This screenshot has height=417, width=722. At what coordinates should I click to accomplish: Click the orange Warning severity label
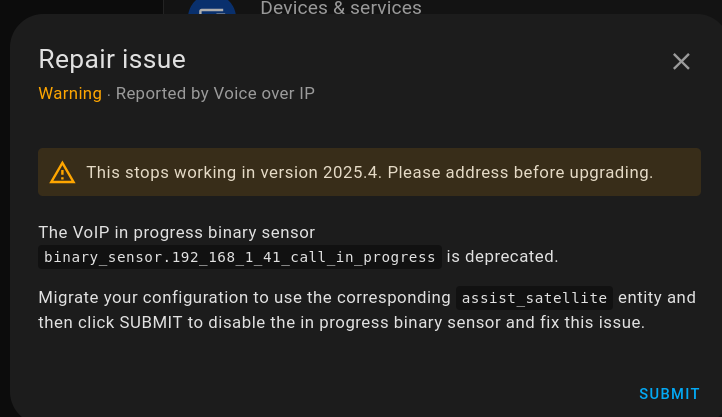[x=70, y=94]
